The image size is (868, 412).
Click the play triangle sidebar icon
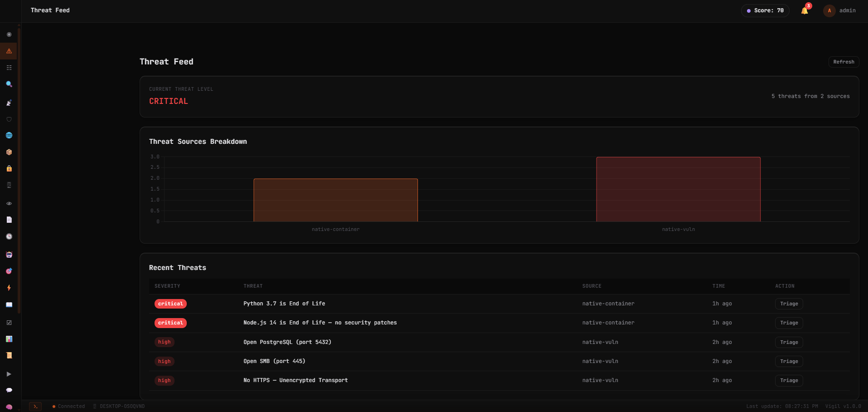[9, 374]
